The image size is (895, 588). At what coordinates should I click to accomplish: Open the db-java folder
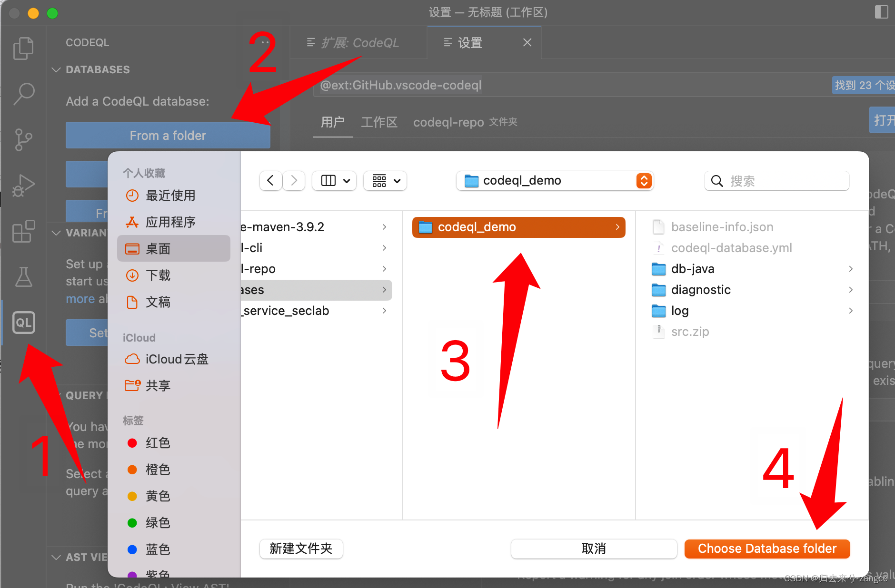click(x=753, y=269)
